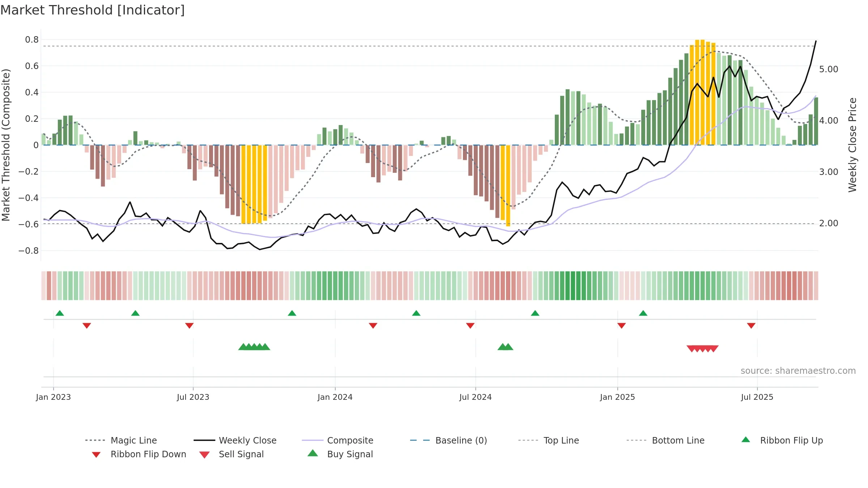Click the Market Threshold (Composite) axis title

pos(6,145)
